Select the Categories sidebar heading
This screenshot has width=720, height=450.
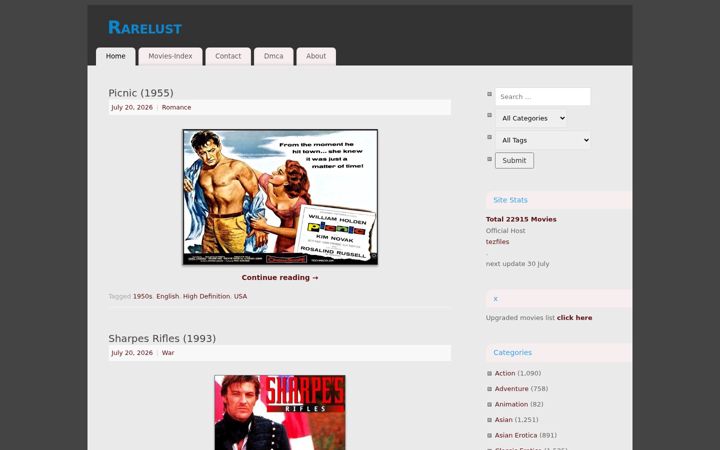(512, 353)
